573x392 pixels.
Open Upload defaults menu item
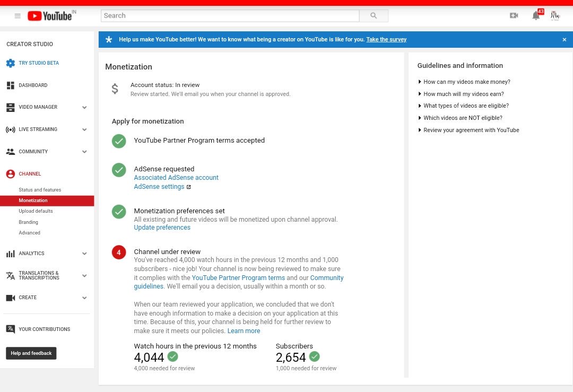(x=36, y=211)
